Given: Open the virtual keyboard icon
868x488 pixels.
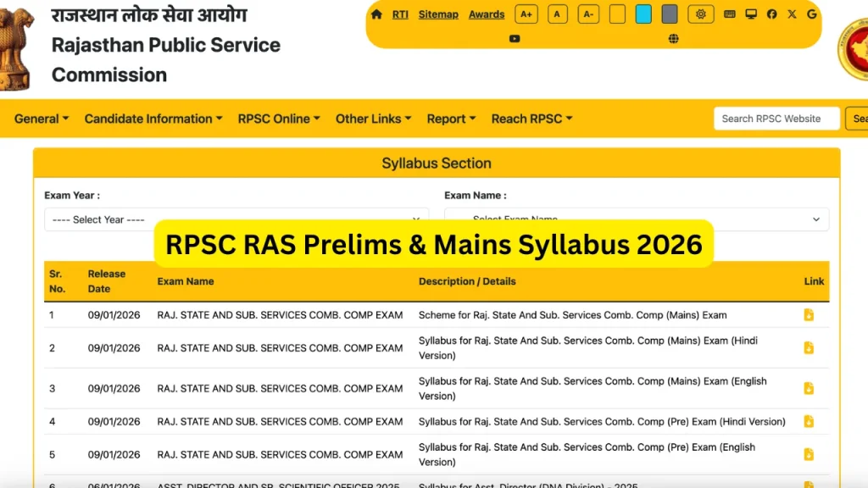Looking at the screenshot, I should [729, 14].
